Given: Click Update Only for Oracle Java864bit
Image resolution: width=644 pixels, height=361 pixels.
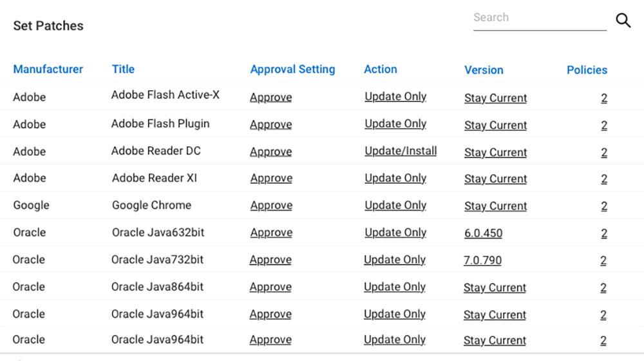Looking at the screenshot, I should (x=394, y=287).
